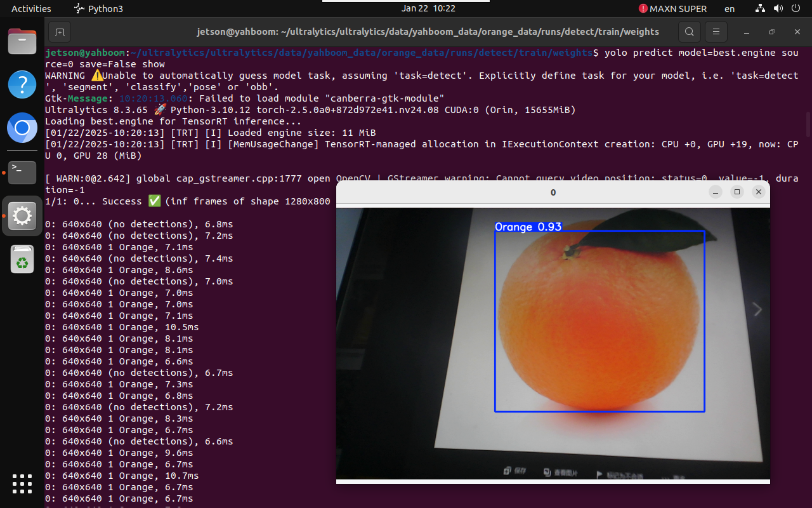Click the terminal title bar path text
812x508 pixels.
[428, 32]
